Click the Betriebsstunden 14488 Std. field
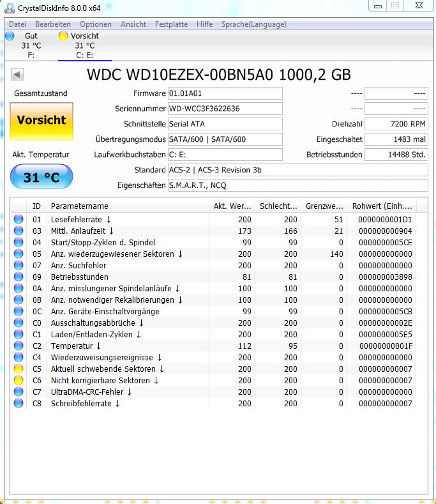436x504 pixels. 396,155
